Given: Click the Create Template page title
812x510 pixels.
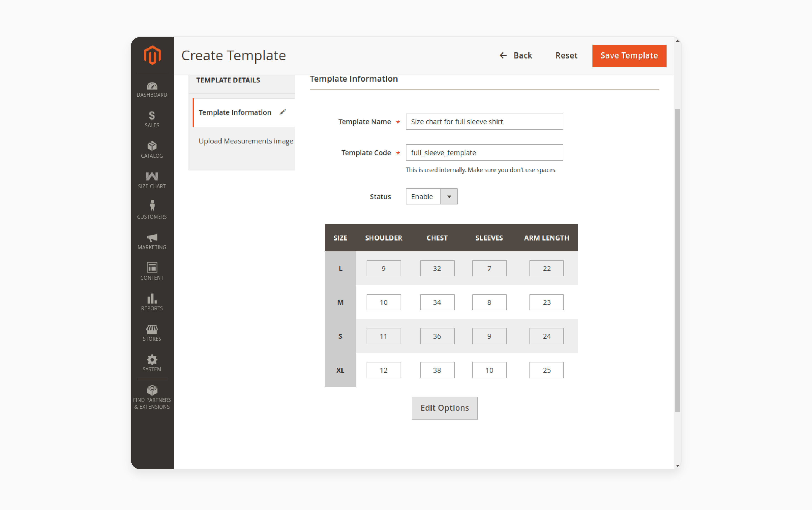Looking at the screenshot, I should [x=233, y=55].
